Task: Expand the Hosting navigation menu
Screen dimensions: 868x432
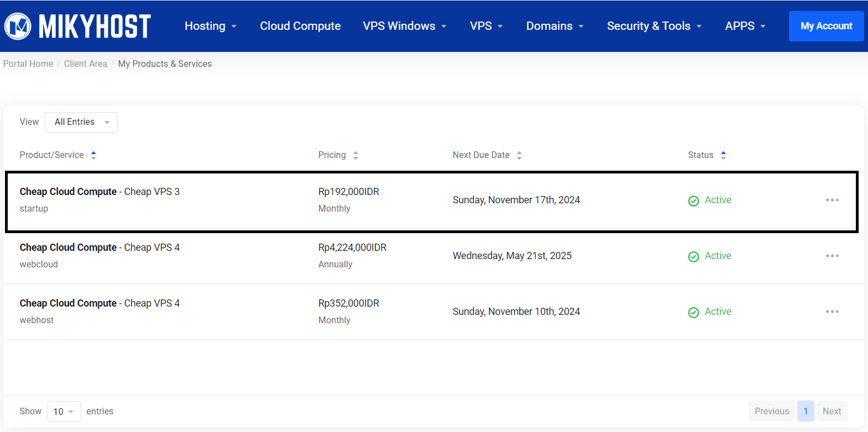Action: click(x=210, y=26)
